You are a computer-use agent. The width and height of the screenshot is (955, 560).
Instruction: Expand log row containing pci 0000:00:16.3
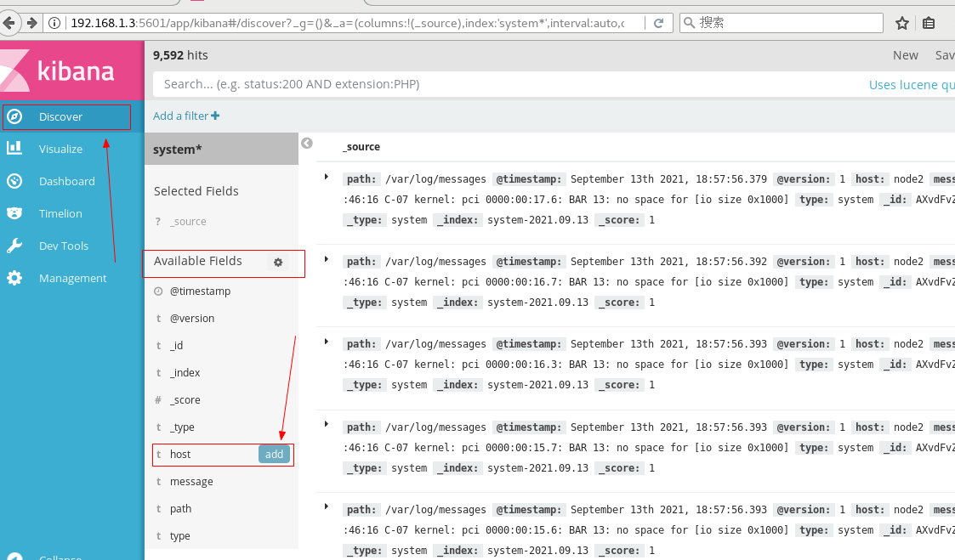pos(327,342)
